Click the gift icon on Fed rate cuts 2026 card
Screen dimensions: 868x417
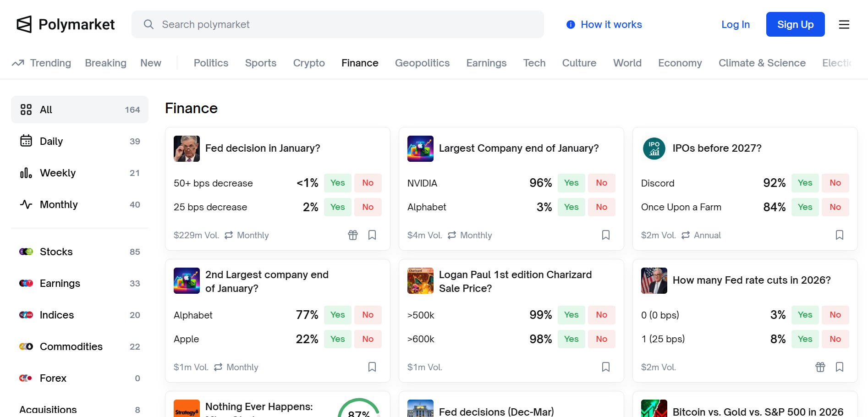(x=820, y=367)
